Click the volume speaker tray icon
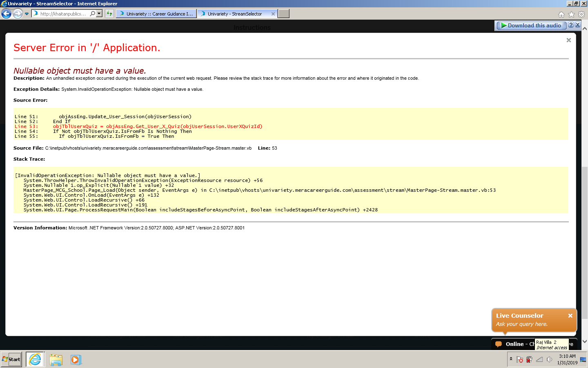This screenshot has height=368, width=588. tap(549, 359)
